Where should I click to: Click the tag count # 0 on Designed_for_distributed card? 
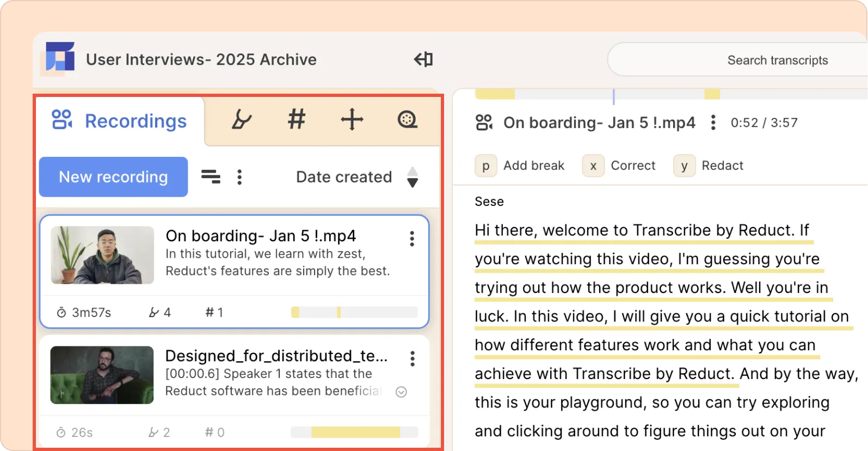(214, 432)
